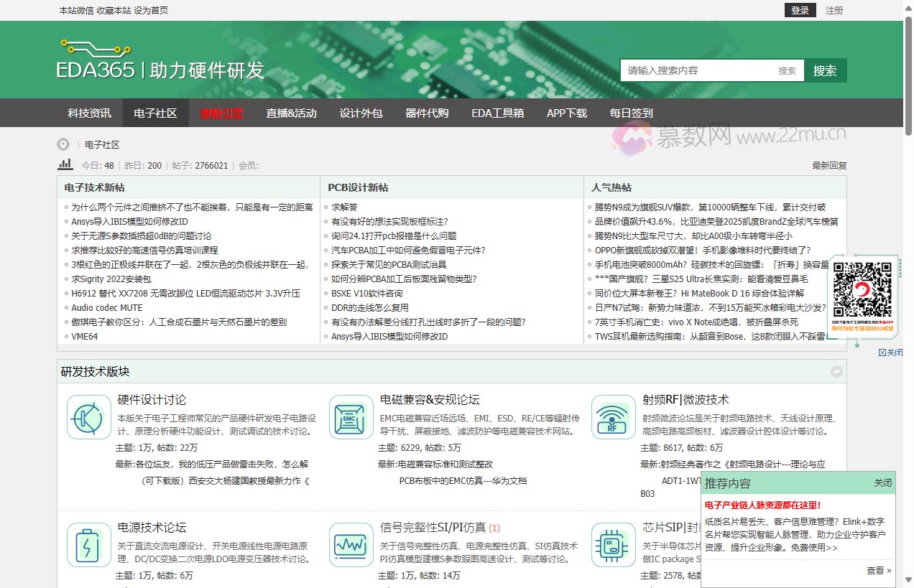The image size is (914, 588).
Task: Open the 科技资讯 nav tab
Action: click(x=89, y=113)
